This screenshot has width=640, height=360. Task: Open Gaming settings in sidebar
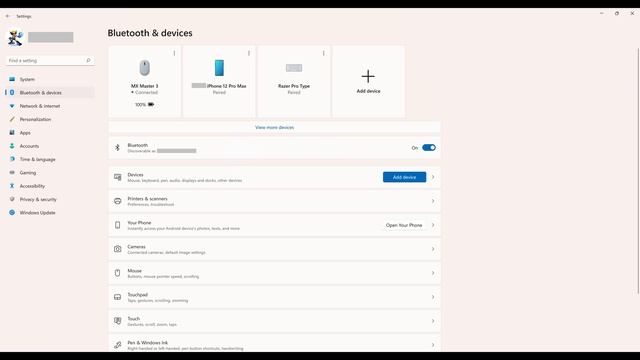tap(50, 173)
